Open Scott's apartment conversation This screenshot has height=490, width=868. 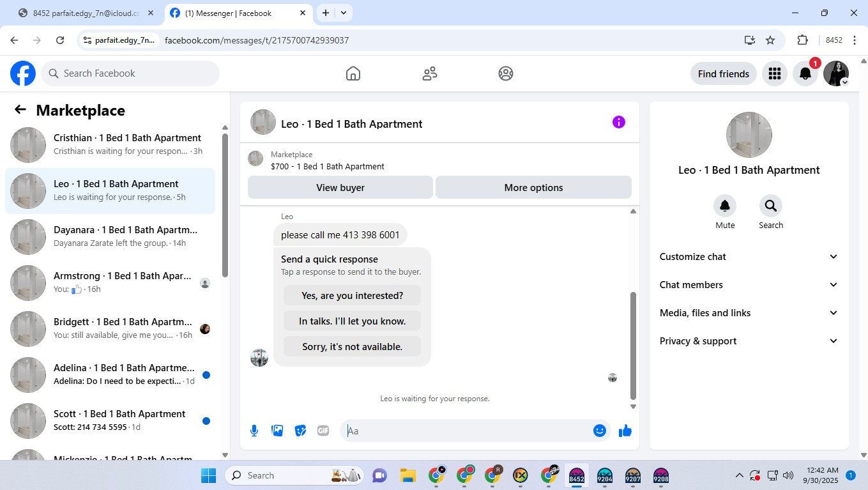pos(110,421)
